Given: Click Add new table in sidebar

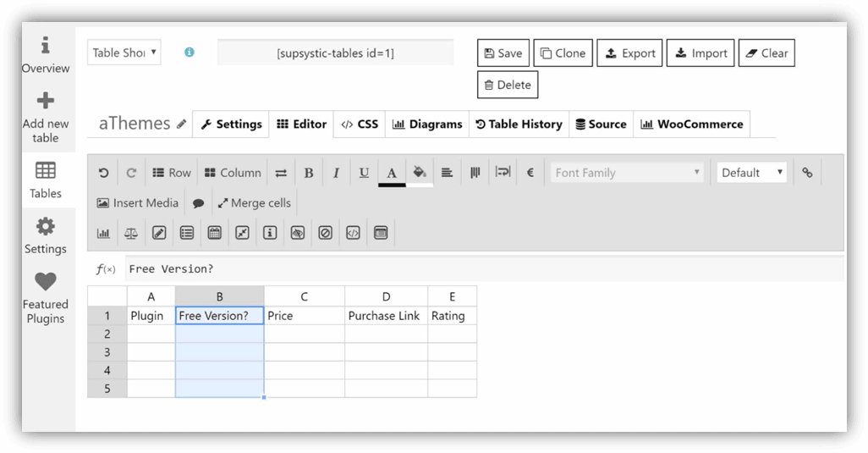Looking at the screenshot, I should [46, 118].
